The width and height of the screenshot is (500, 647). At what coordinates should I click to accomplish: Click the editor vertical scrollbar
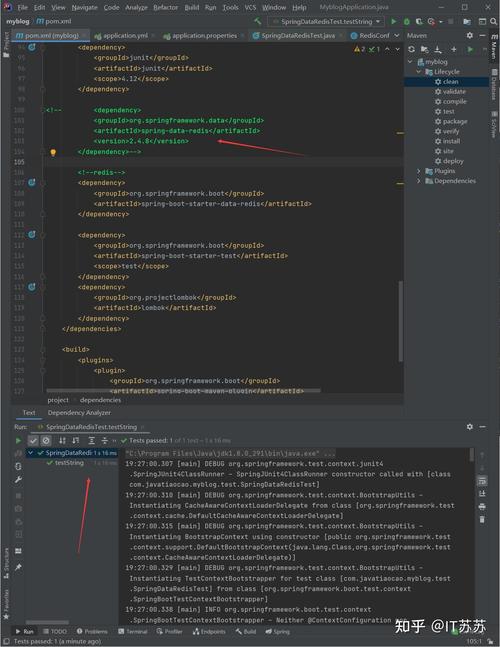400,321
